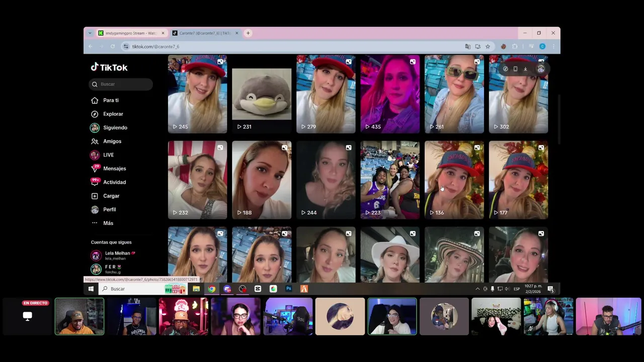This screenshot has height=362, width=644.
Task: Open Photoshop from the taskbar
Action: [289, 289]
